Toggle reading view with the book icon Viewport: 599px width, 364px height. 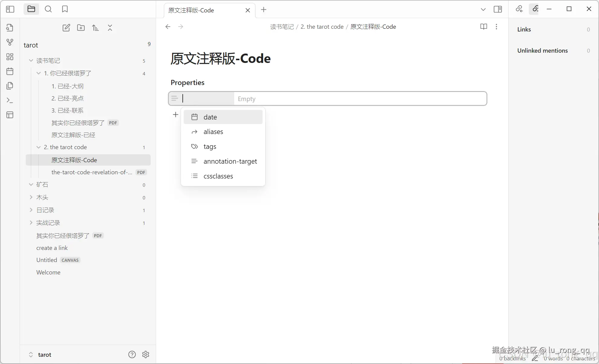click(483, 27)
